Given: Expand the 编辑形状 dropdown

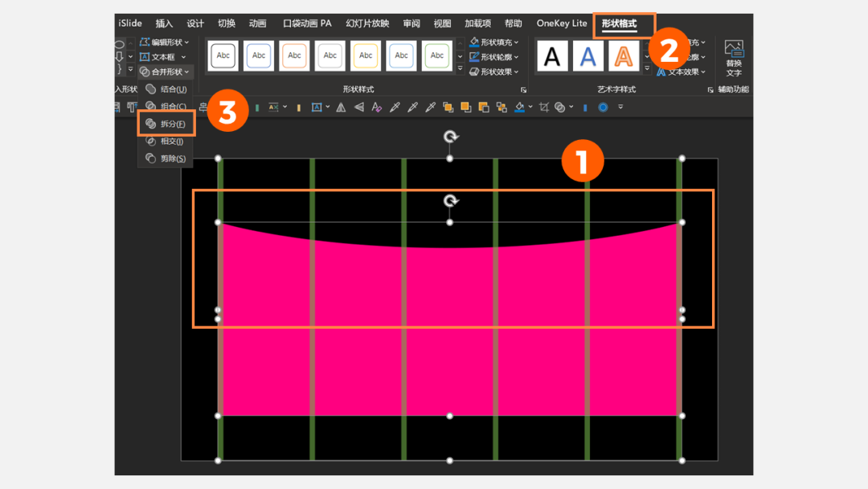Looking at the screenshot, I should pos(165,42).
